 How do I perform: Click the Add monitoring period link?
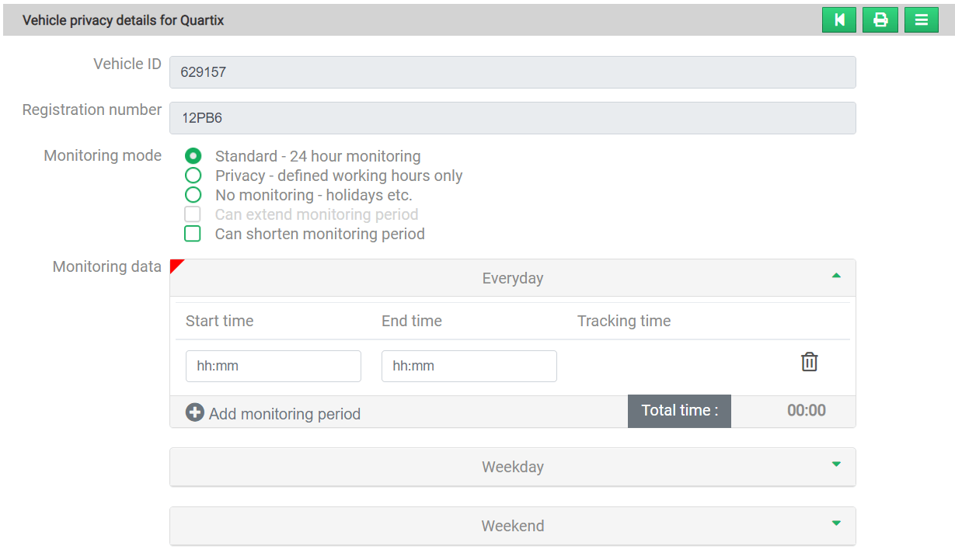(284, 413)
